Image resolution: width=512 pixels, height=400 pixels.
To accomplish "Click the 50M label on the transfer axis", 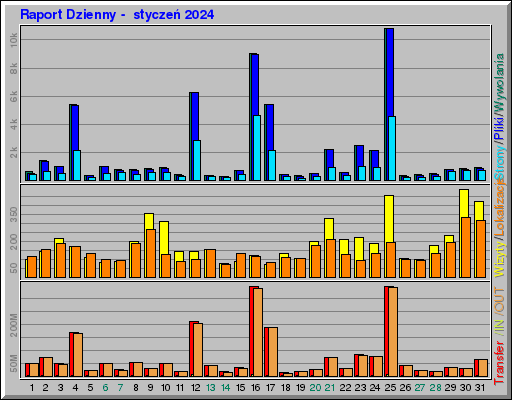I will [14, 364].
